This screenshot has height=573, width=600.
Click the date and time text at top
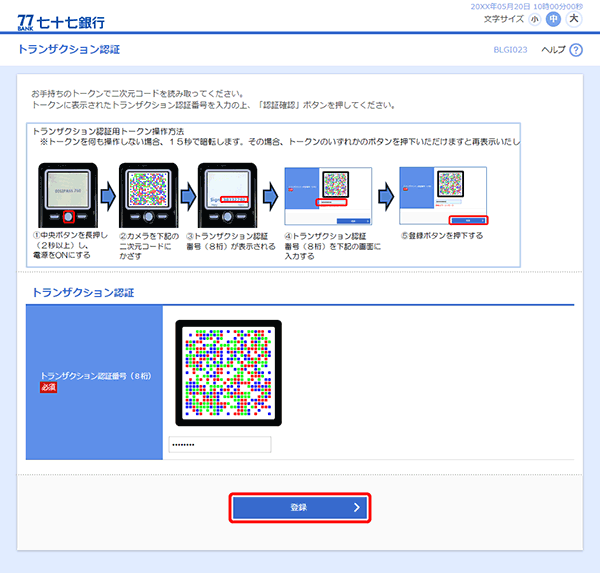pyautogui.click(x=527, y=7)
